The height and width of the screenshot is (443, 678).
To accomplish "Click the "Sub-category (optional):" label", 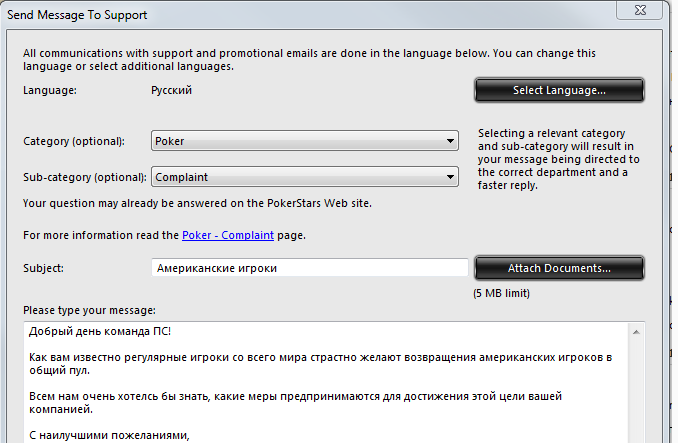I will (84, 178).
